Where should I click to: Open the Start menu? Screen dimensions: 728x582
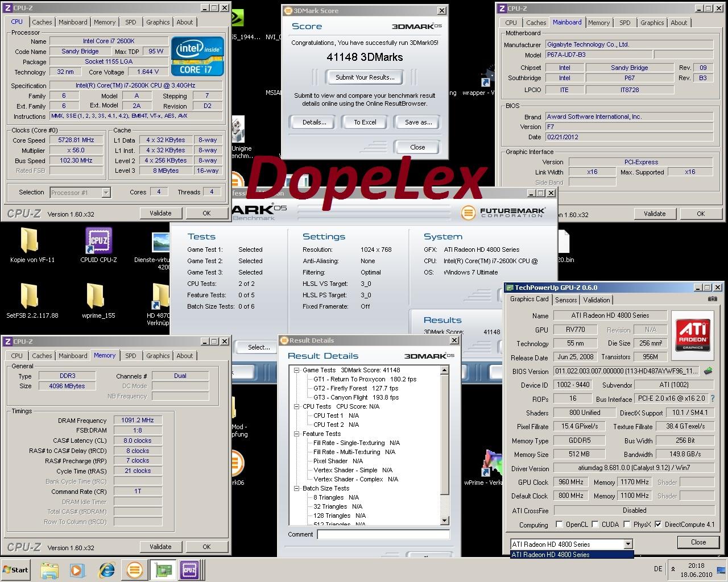point(16,569)
